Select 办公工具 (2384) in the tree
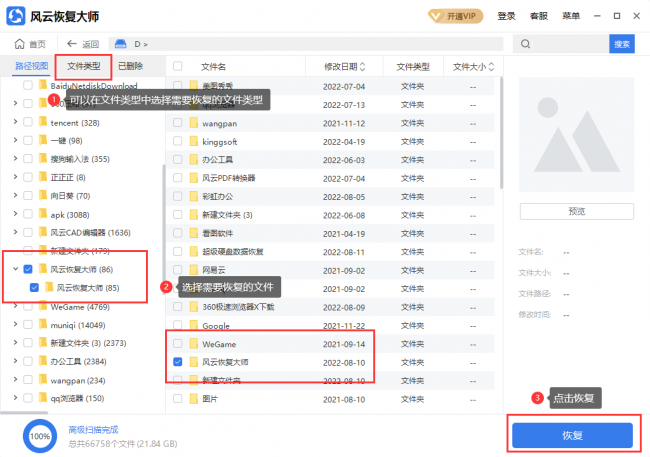Screen dimensions: 650x457 tap(78, 362)
